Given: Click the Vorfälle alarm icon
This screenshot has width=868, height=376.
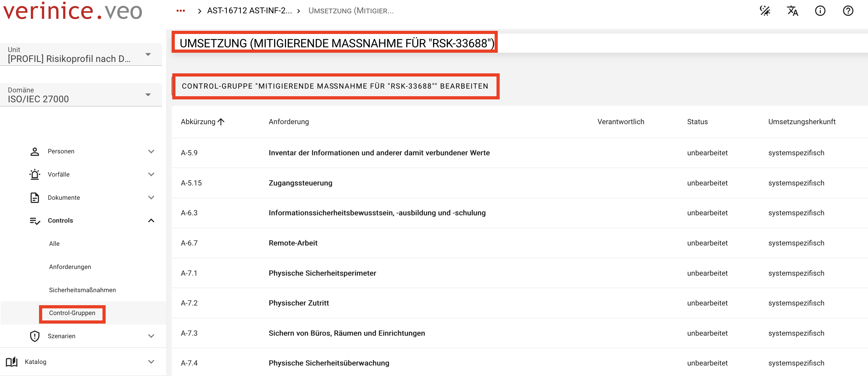Looking at the screenshot, I should coord(35,174).
